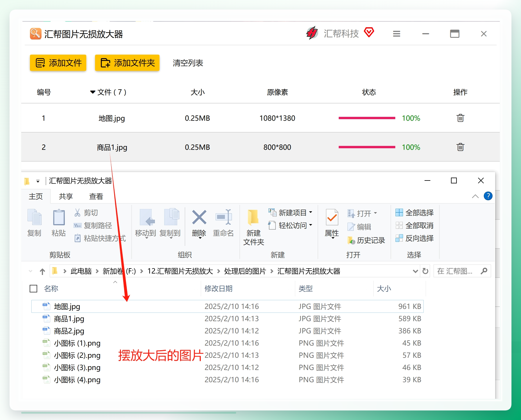Screen dimensions: 521x420
Task: Open the address bar history dropdown
Action: coord(415,271)
